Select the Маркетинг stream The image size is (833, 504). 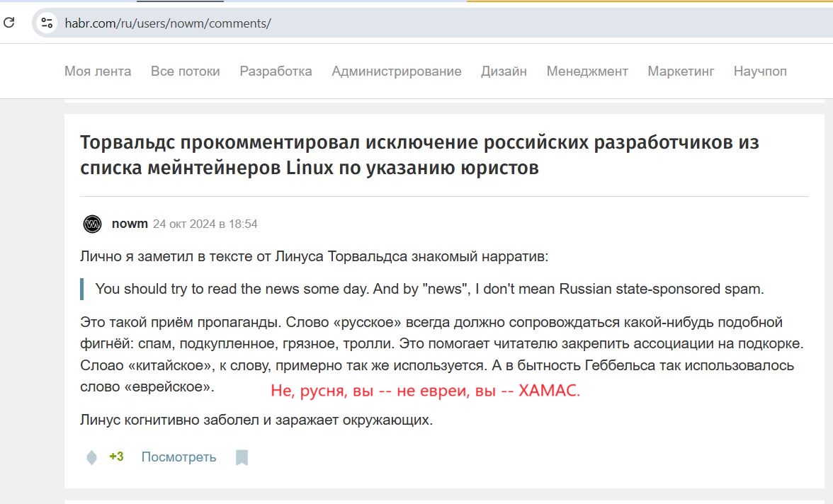point(681,71)
